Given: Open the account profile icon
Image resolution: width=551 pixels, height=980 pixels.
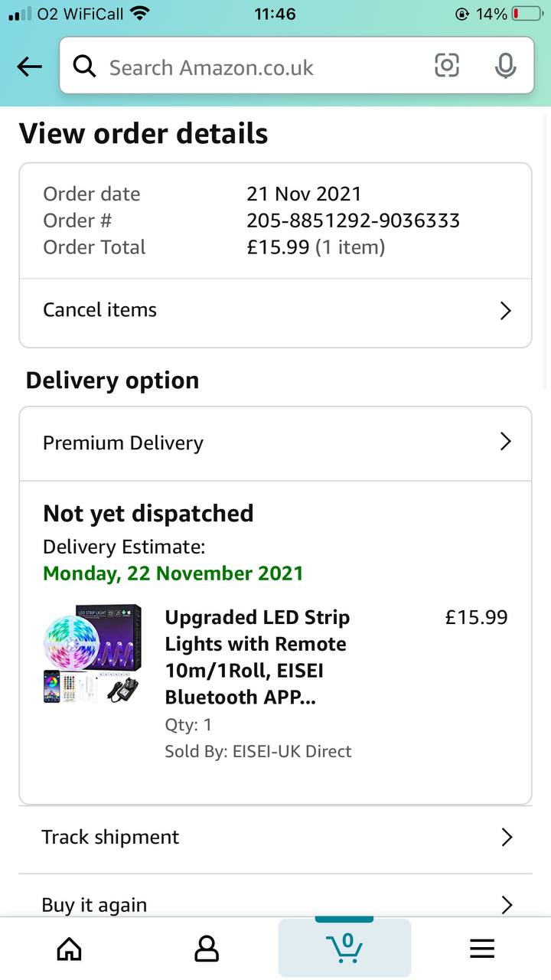Looking at the screenshot, I should [x=207, y=949].
